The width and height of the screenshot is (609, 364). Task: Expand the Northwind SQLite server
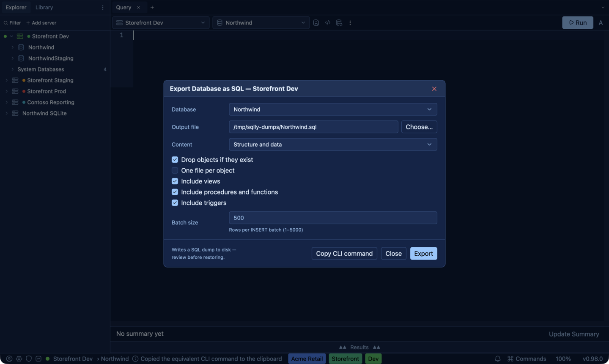tap(6, 113)
